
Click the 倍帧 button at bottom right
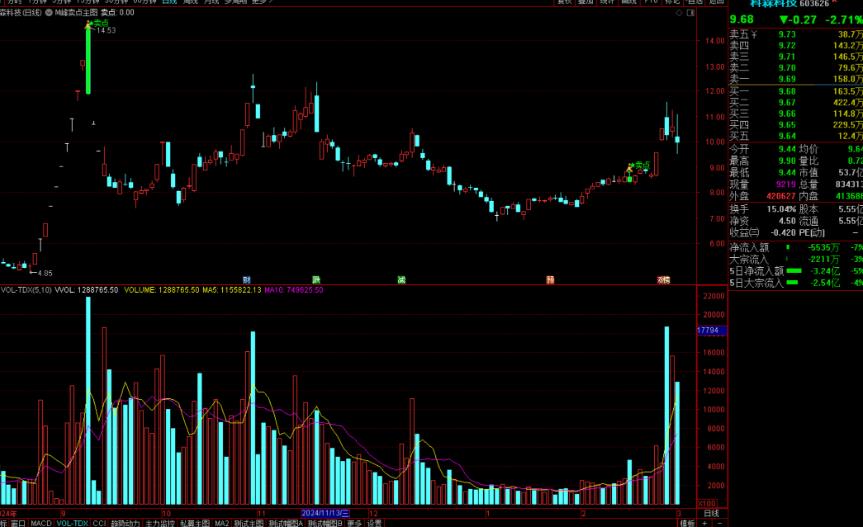click(687, 523)
